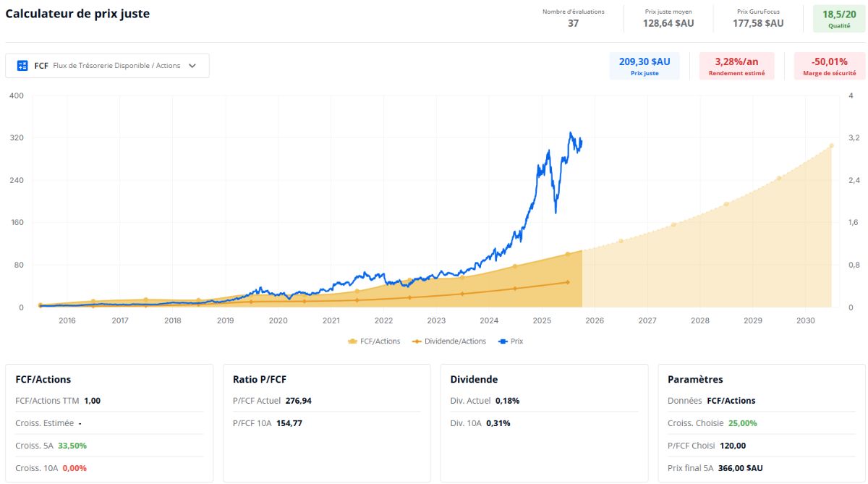Click the blue Prix legend marker
This screenshot has width=868, height=484.
pyautogui.click(x=502, y=341)
